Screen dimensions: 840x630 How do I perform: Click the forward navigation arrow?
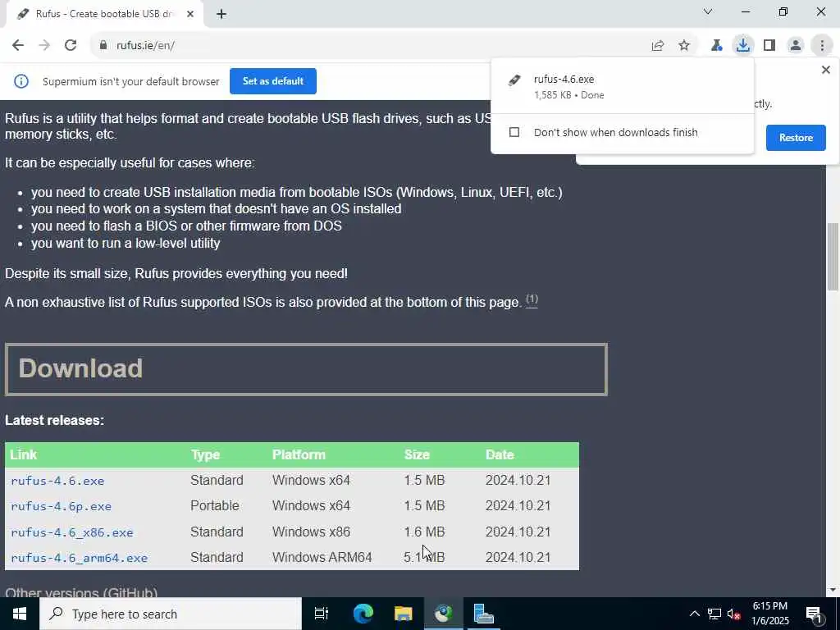pyautogui.click(x=44, y=46)
